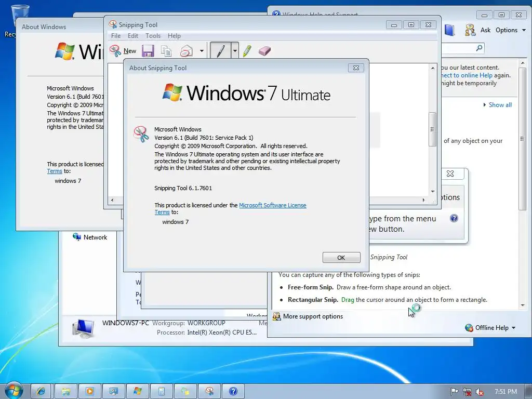The height and width of the screenshot is (399, 532).
Task: Open the Send Snip dropdown arrow
Action: (202, 51)
